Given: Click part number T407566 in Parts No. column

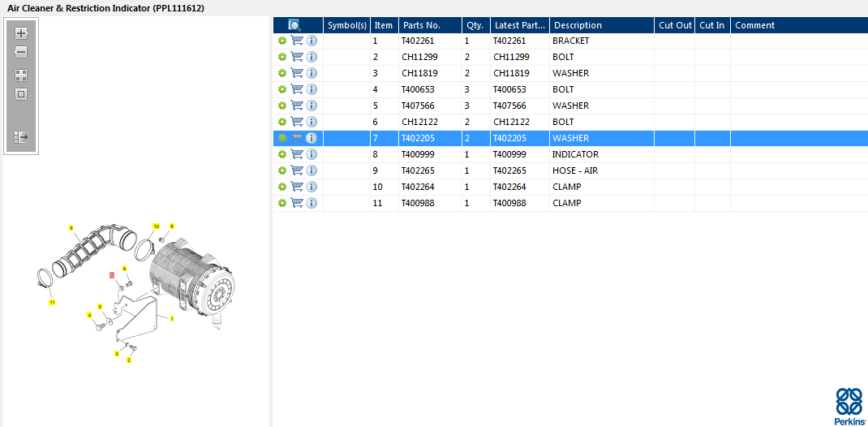Looking at the screenshot, I should coord(418,106).
